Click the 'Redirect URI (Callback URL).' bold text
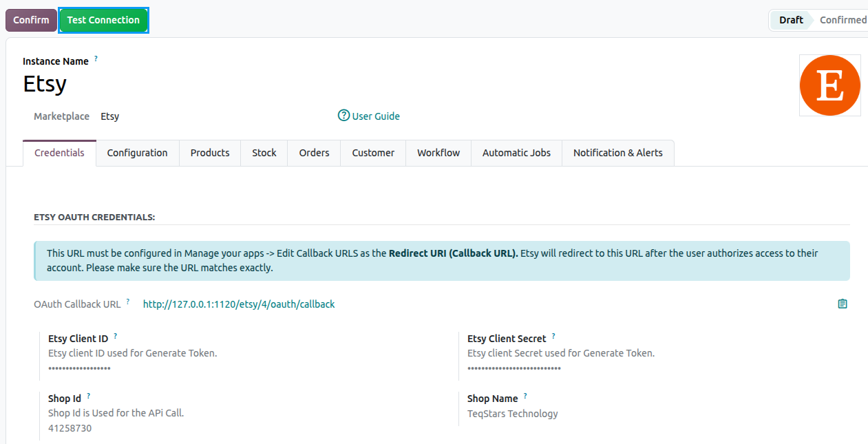The image size is (868, 444). click(453, 253)
